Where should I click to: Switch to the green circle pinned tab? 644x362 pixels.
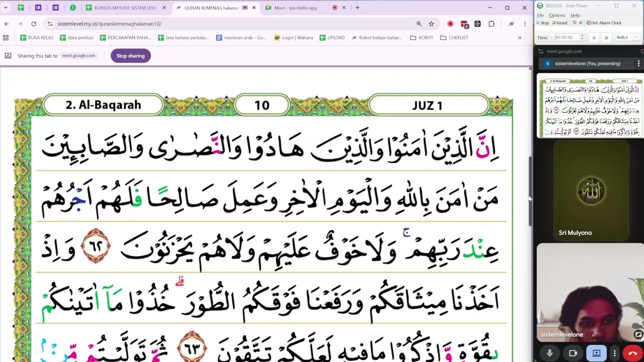73,8
